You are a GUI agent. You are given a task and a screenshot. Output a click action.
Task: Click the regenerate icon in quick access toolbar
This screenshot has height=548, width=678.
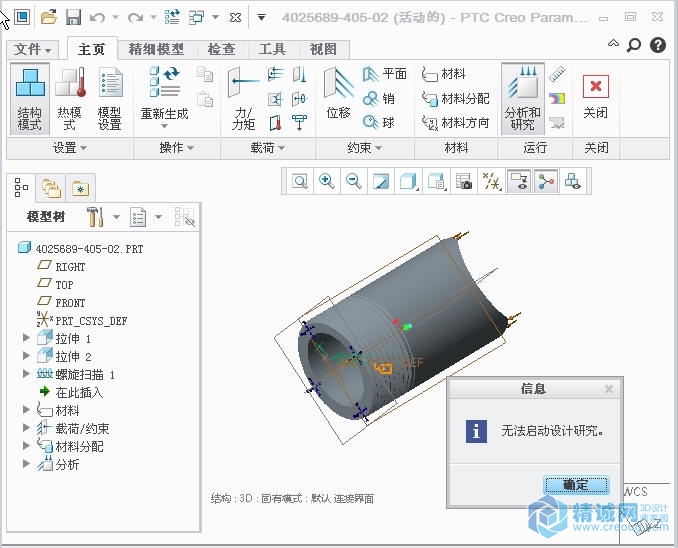click(x=172, y=17)
